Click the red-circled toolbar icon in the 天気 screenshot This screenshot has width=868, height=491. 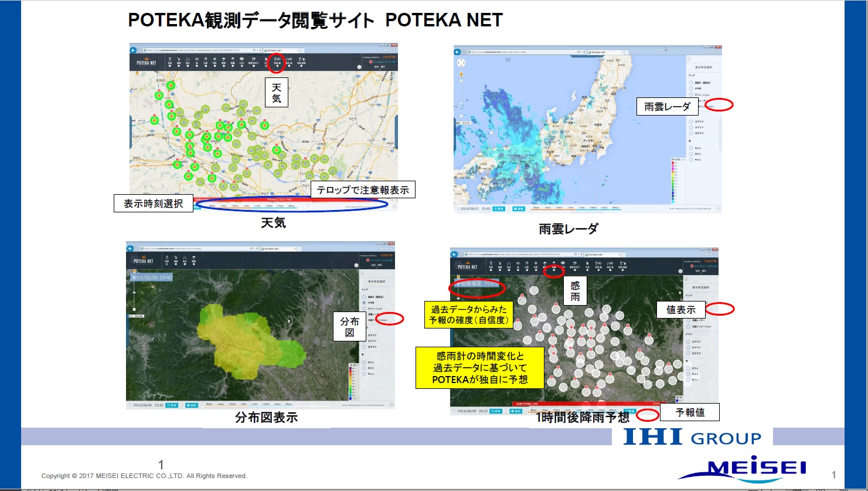coord(277,61)
